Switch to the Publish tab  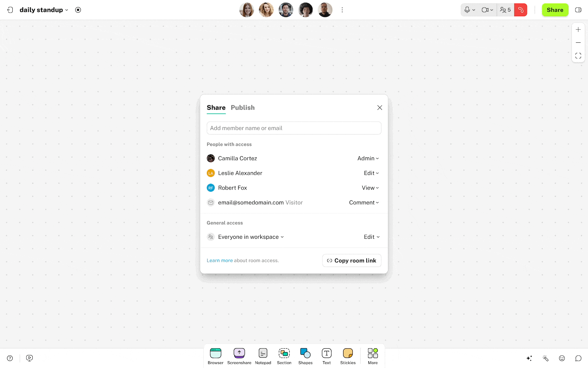[243, 108]
